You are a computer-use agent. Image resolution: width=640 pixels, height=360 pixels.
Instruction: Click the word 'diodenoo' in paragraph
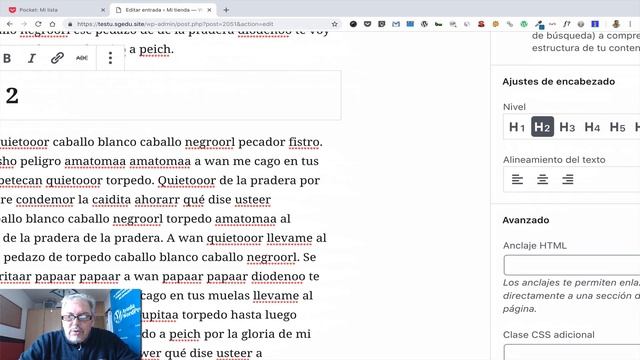(x=278, y=276)
